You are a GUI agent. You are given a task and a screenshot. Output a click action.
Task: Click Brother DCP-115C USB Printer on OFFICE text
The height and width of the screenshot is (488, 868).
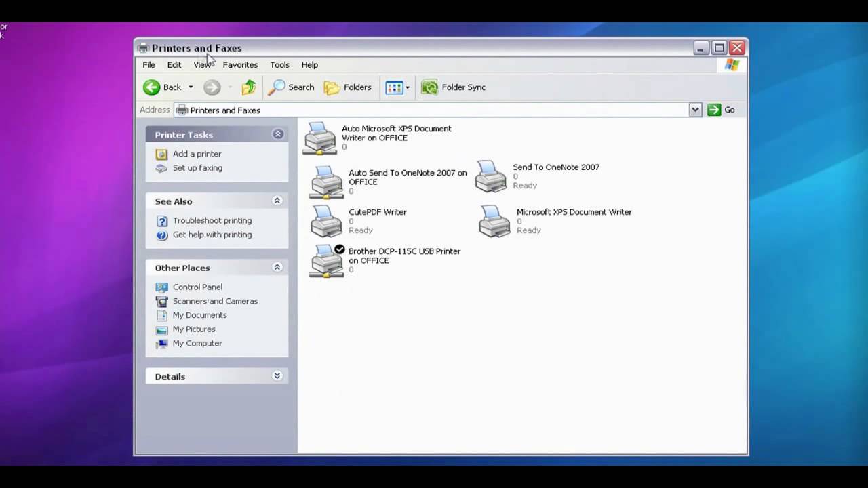pyautogui.click(x=404, y=256)
